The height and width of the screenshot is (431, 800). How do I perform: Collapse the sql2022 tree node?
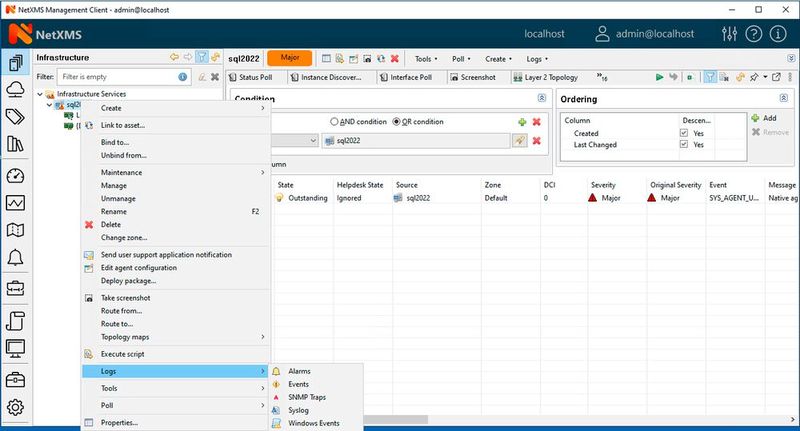(49, 105)
